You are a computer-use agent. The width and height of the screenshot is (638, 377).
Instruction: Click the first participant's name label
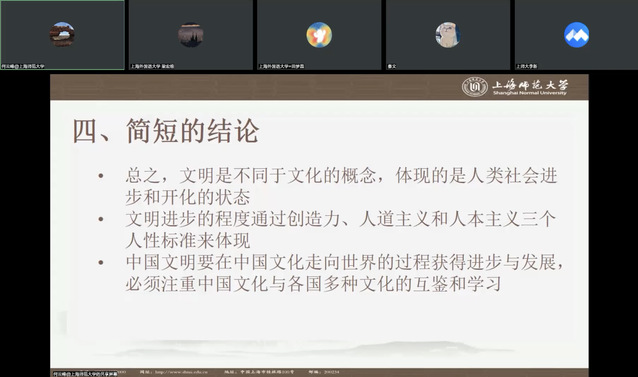(23, 66)
